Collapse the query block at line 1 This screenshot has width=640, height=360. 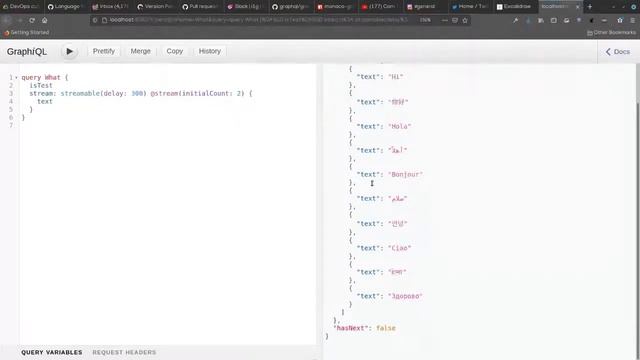click(x=16, y=78)
